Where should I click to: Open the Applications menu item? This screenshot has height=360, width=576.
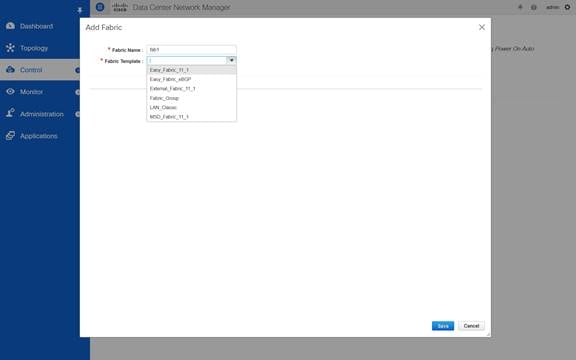(x=40, y=136)
